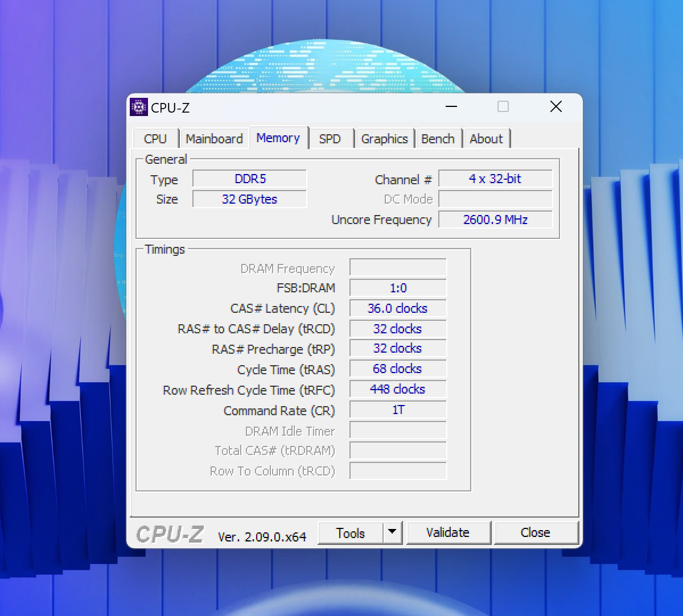This screenshot has height=616, width=683.
Task: Click the "Channel #" label
Action: [404, 180]
